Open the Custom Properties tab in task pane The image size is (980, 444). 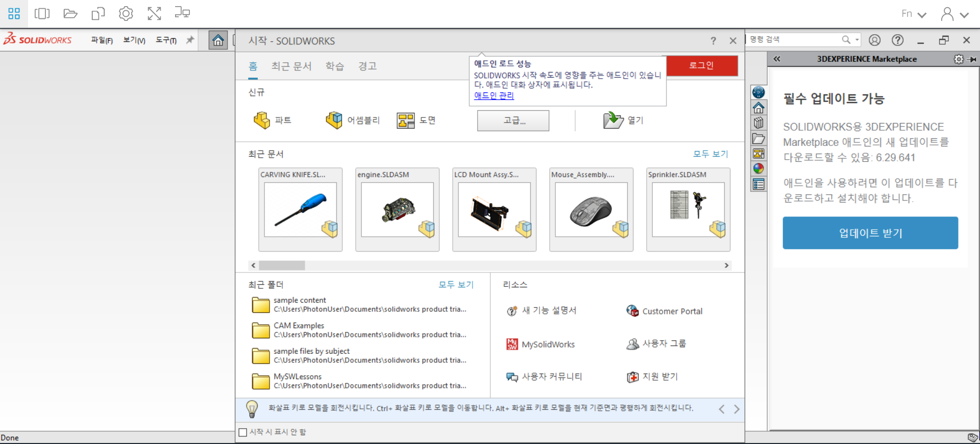coord(758,184)
